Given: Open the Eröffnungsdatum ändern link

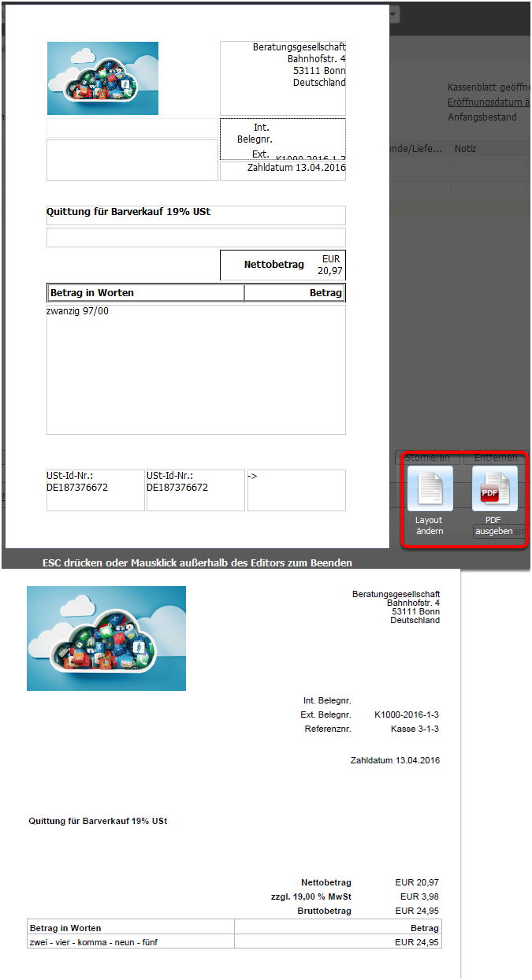Looking at the screenshot, I should [x=489, y=102].
